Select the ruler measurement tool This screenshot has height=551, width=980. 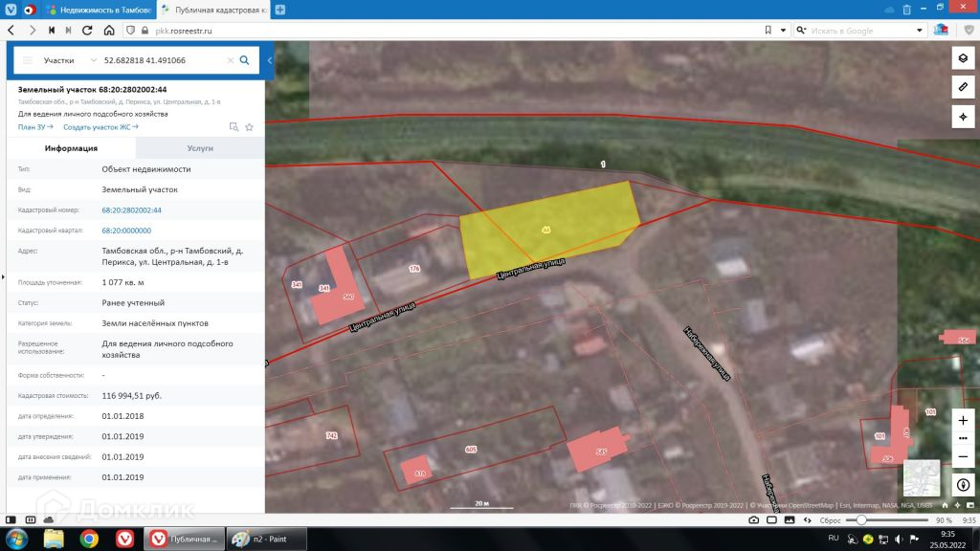click(x=963, y=87)
